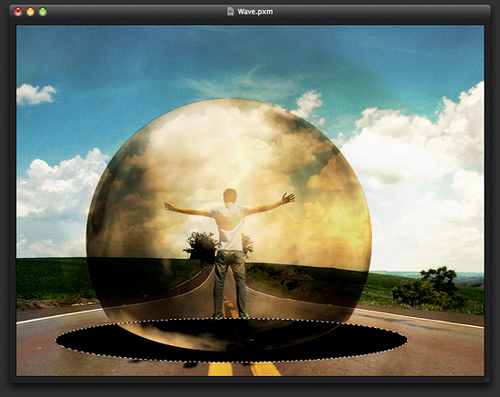
Task: Minimize the window using the yellow button
Action: point(30,12)
